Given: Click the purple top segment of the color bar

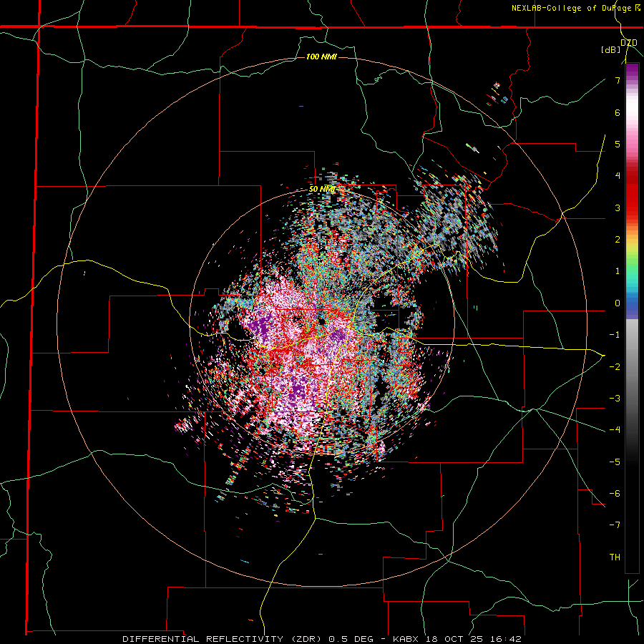Looking at the screenshot, I should point(632,72).
